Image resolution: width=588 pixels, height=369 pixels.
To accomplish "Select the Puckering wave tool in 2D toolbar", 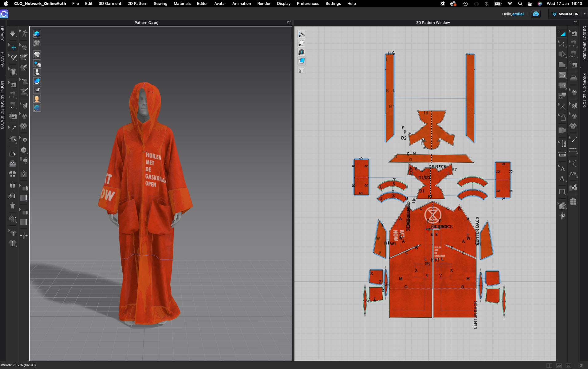I will tap(573, 174).
